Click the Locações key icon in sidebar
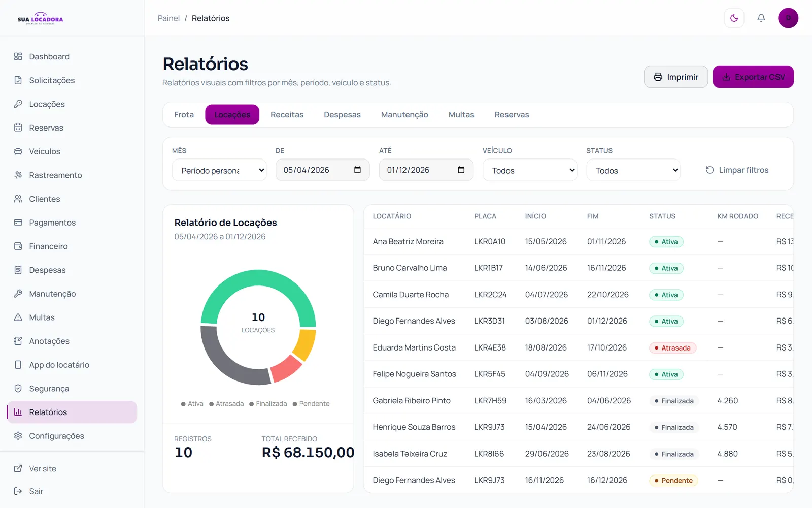 18,104
